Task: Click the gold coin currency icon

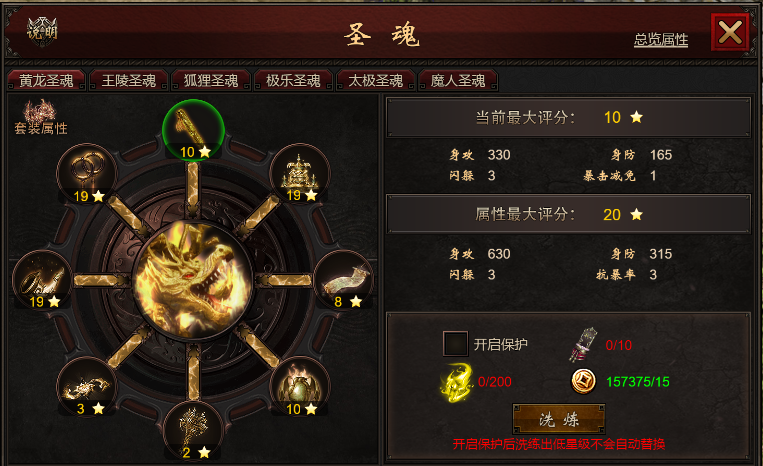Action: pyautogui.click(x=583, y=381)
